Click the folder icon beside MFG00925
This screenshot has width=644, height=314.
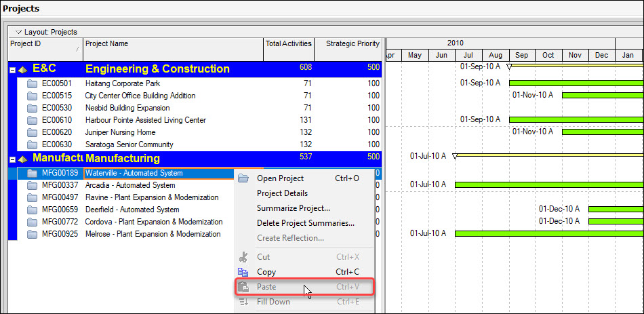click(x=32, y=234)
